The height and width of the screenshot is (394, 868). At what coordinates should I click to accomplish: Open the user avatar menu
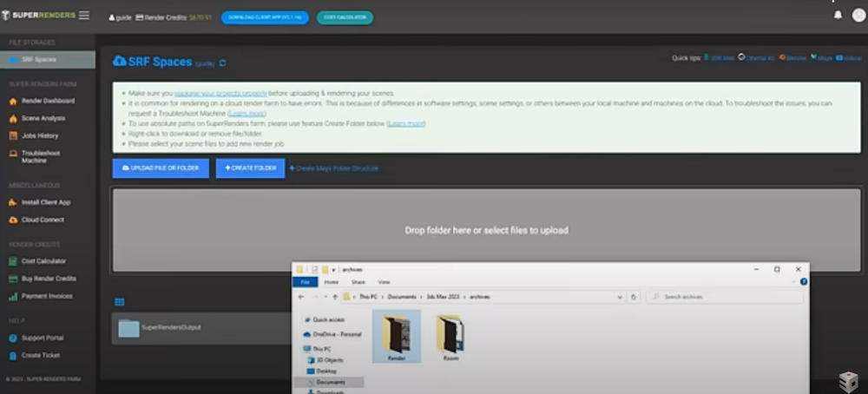pyautogui.click(x=858, y=15)
